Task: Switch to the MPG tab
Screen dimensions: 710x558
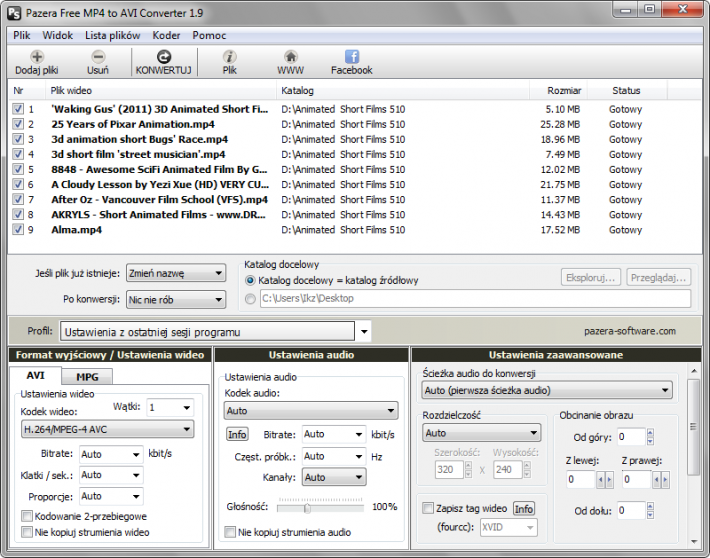Action: click(x=87, y=377)
